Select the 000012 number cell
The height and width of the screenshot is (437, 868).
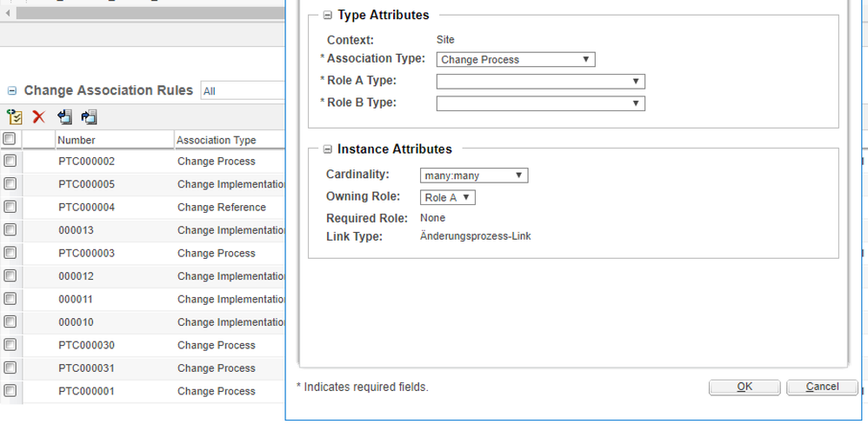click(x=76, y=276)
